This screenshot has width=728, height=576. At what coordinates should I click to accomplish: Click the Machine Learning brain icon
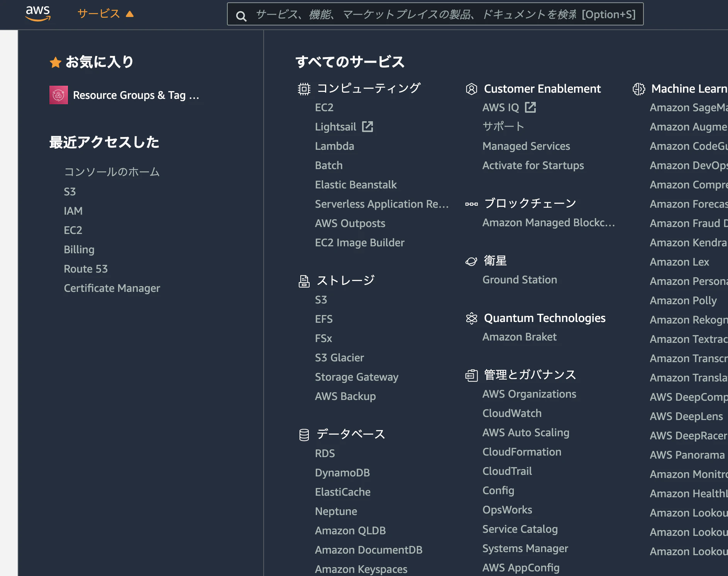pyautogui.click(x=639, y=89)
